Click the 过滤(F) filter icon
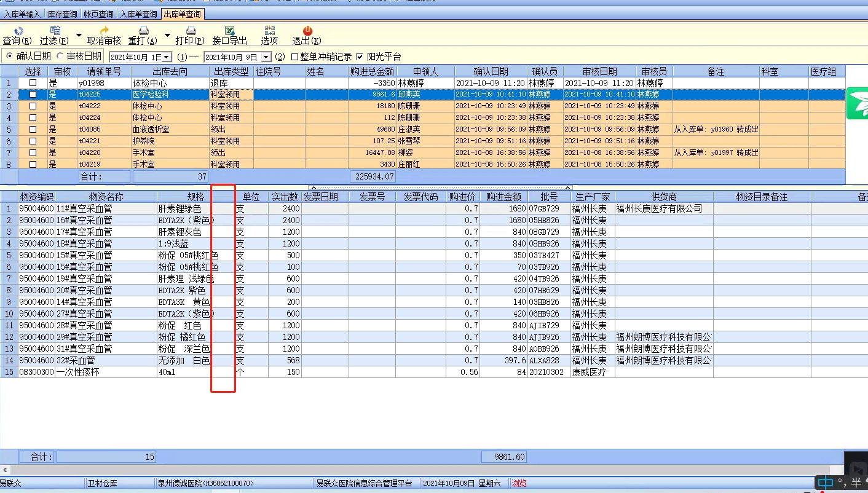This screenshot has height=493, width=868. 55,31
